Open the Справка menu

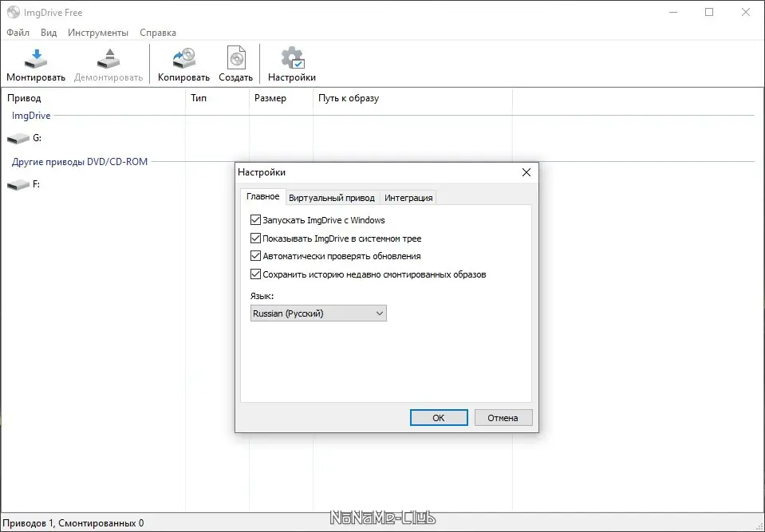158,33
